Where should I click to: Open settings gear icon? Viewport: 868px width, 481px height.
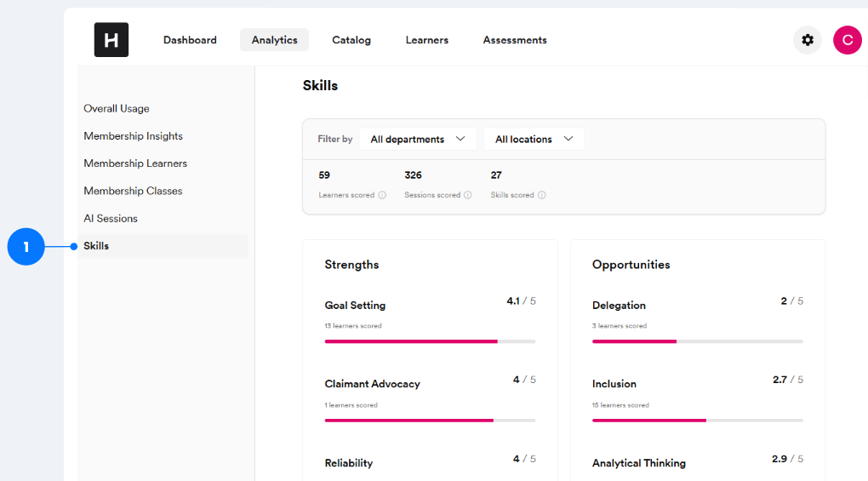point(808,40)
